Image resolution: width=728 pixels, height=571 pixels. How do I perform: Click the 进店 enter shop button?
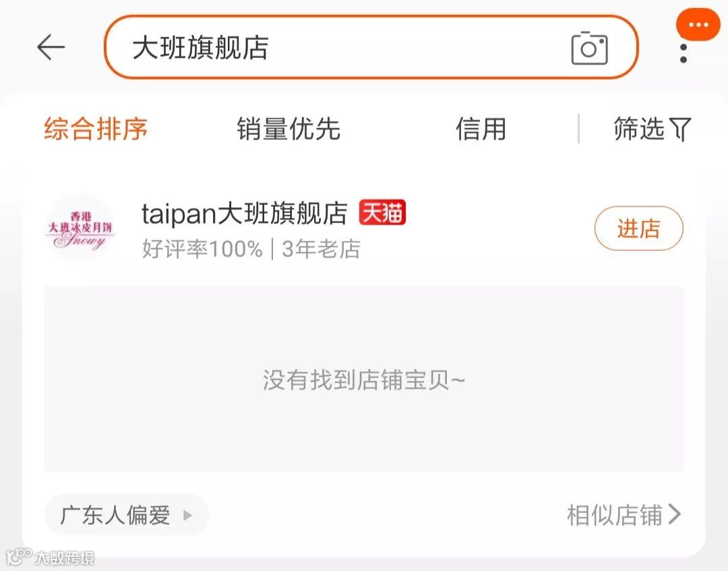639,229
